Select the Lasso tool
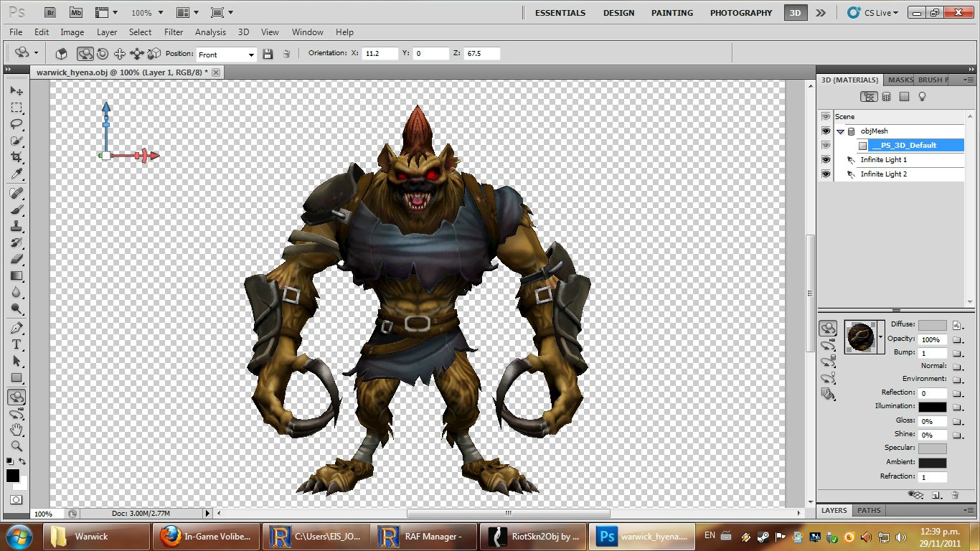 [17, 124]
